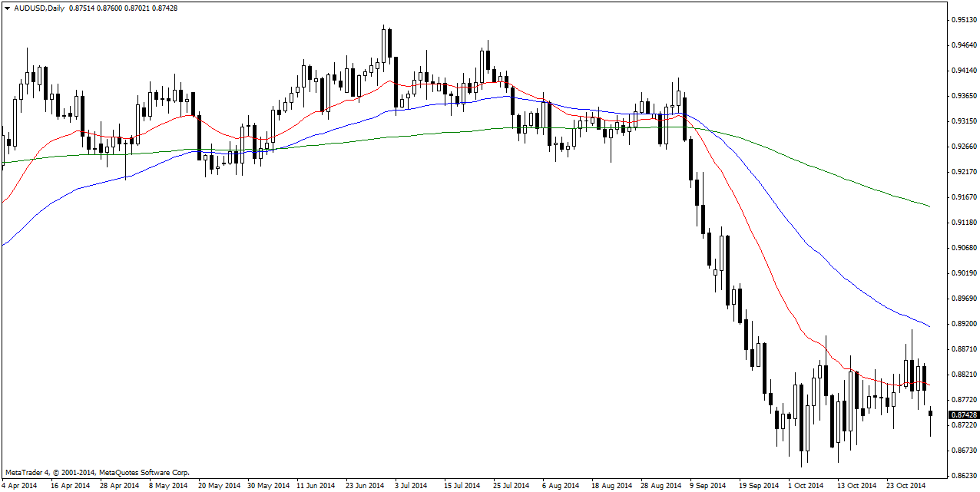This screenshot has width=980, height=492.
Task: Click the 20 May 2014 date label
Action: 218,485
